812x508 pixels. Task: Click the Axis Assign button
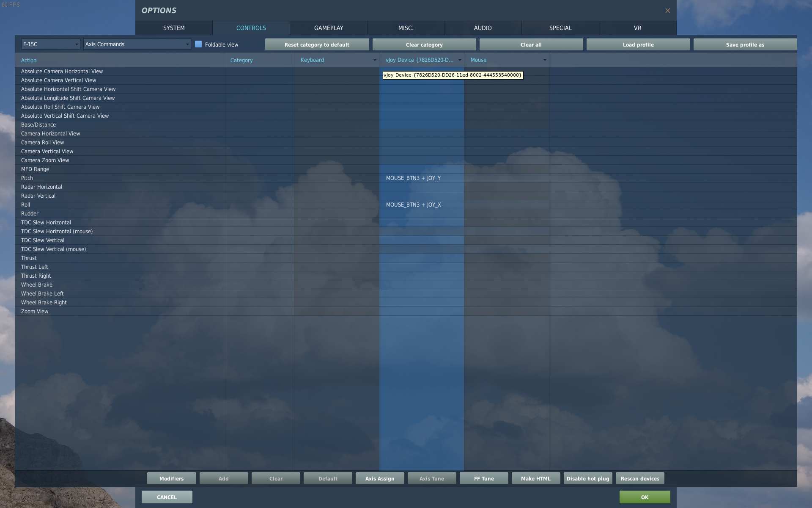tap(380, 478)
